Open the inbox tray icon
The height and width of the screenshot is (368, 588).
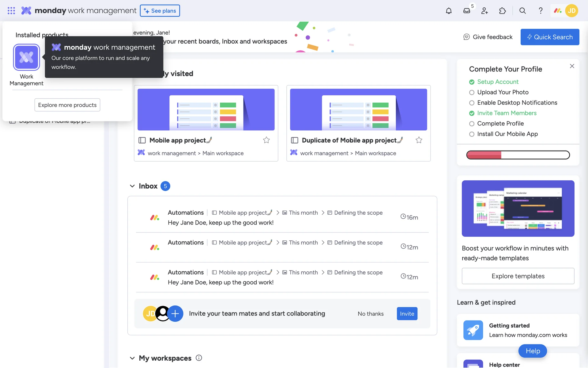click(x=466, y=11)
